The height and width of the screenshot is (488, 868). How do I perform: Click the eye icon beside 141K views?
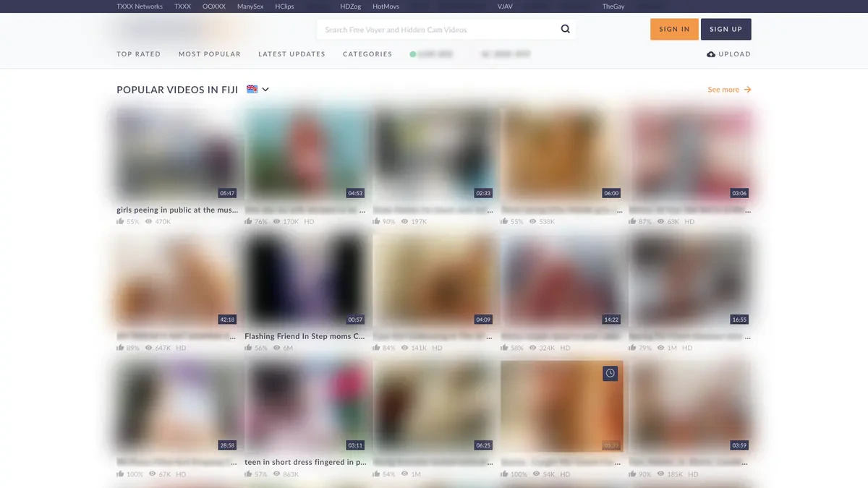(x=405, y=348)
